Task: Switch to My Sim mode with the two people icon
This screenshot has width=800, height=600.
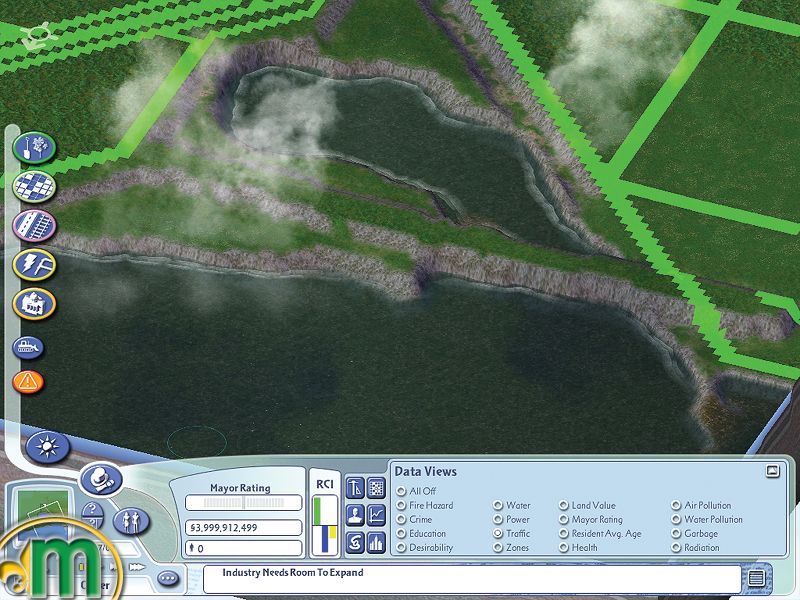Action: [x=131, y=521]
